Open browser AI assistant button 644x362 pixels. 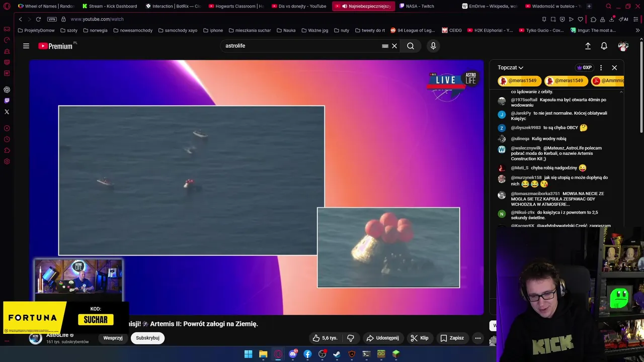click(623, 19)
